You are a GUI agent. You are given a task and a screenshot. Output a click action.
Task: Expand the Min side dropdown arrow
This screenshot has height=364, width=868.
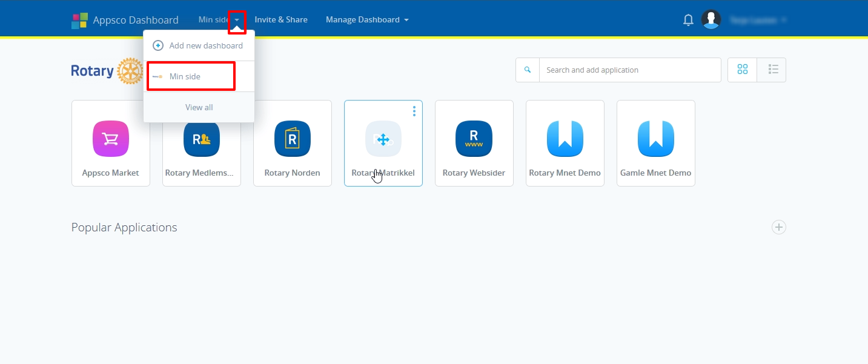pyautogui.click(x=237, y=20)
